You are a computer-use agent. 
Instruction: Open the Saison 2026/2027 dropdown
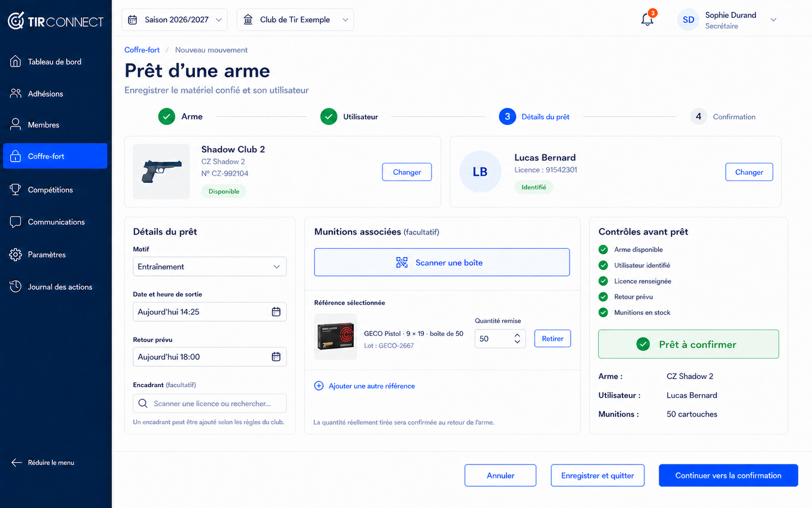(175, 19)
